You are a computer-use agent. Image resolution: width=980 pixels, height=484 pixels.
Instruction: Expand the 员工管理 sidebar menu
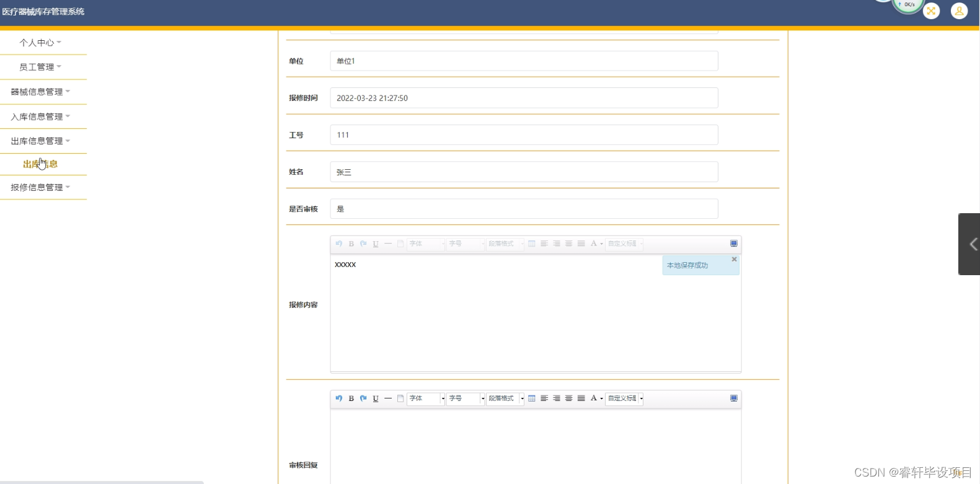(40, 67)
